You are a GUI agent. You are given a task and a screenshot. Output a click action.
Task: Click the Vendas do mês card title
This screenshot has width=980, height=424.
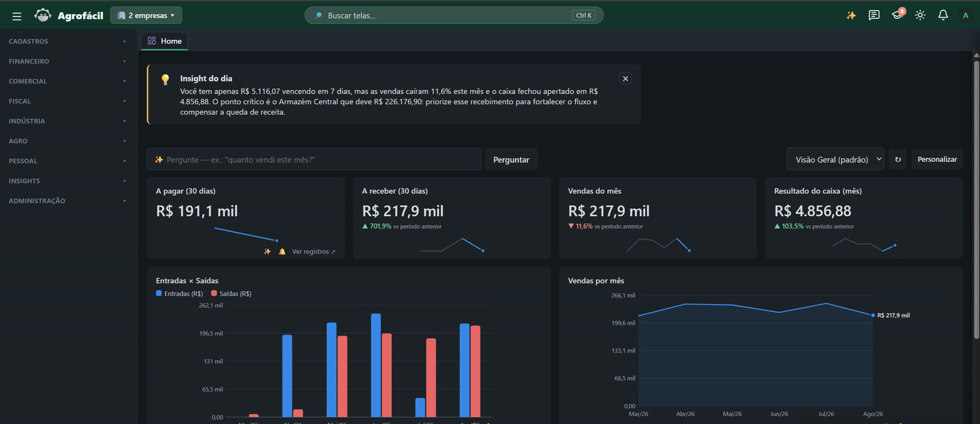coord(595,191)
